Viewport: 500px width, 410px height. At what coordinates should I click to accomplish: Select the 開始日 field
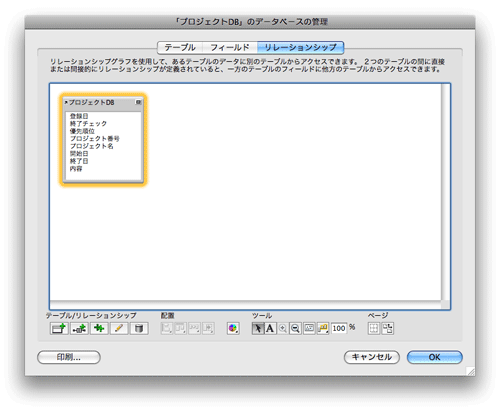79,154
